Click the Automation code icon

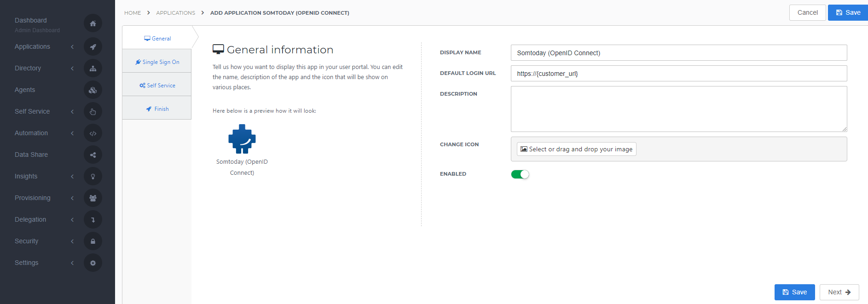[x=93, y=133]
